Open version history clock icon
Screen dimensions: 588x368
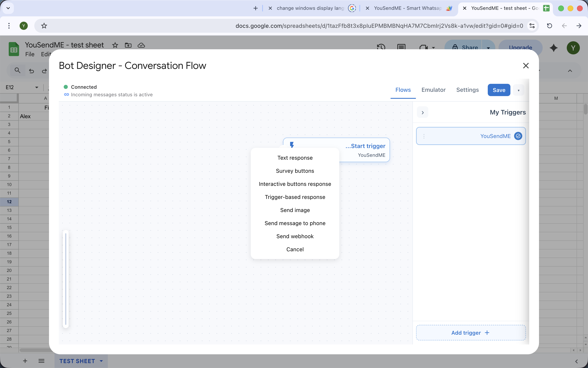pos(381,47)
